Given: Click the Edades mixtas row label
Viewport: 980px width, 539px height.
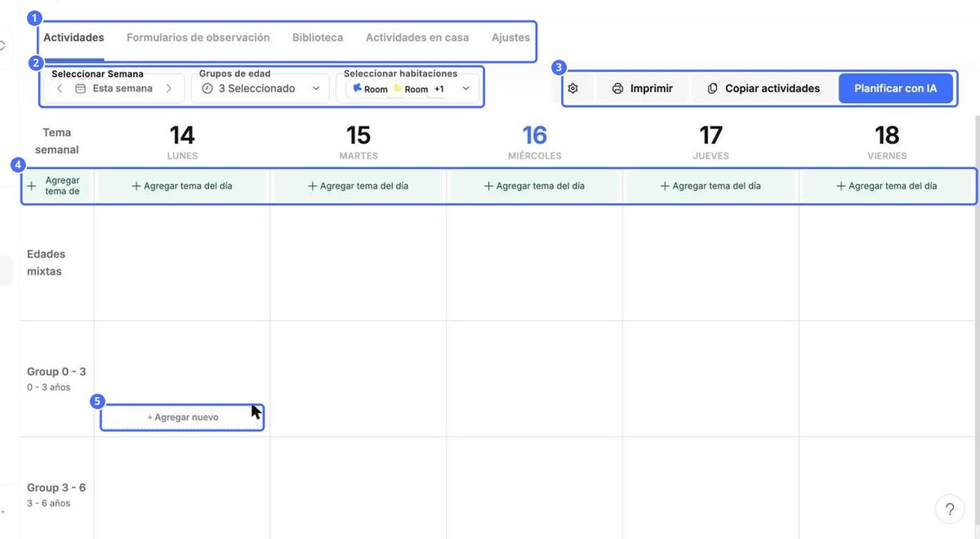Looking at the screenshot, I should tap(47, 263).
